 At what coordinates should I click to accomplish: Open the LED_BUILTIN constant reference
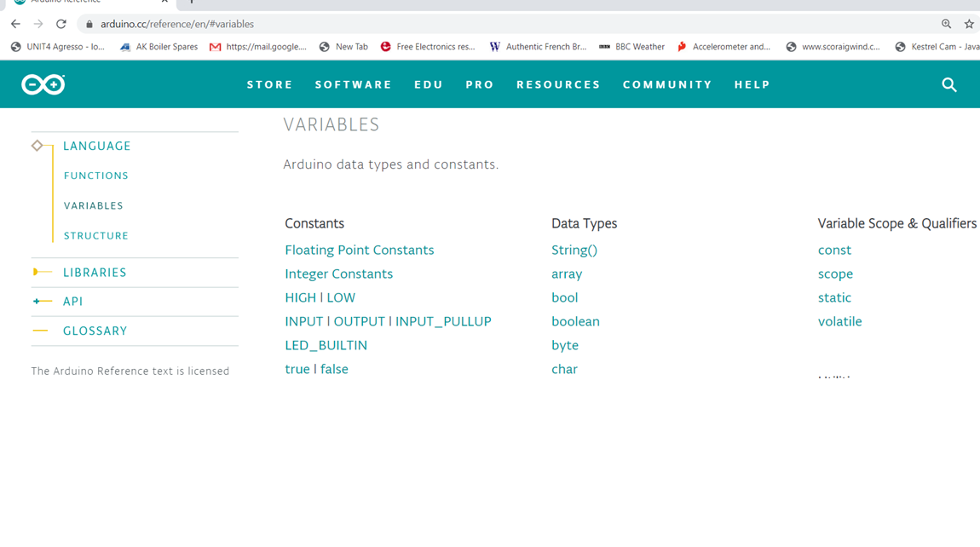coord(326,346)
